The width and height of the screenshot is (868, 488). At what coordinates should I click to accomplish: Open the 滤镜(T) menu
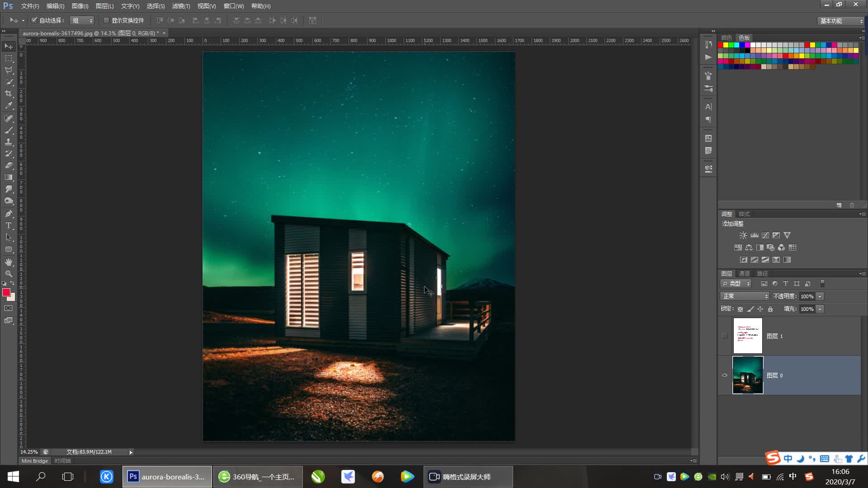click(x=181, y=6)
